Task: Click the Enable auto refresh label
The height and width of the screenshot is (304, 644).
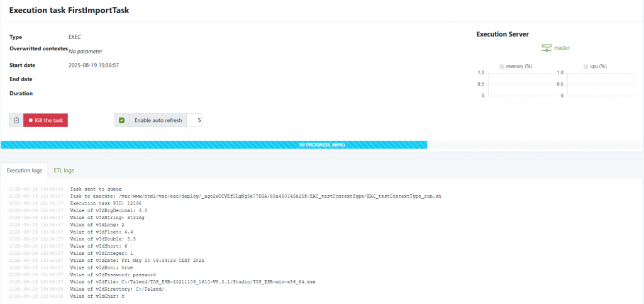Action: pos(157,120)
